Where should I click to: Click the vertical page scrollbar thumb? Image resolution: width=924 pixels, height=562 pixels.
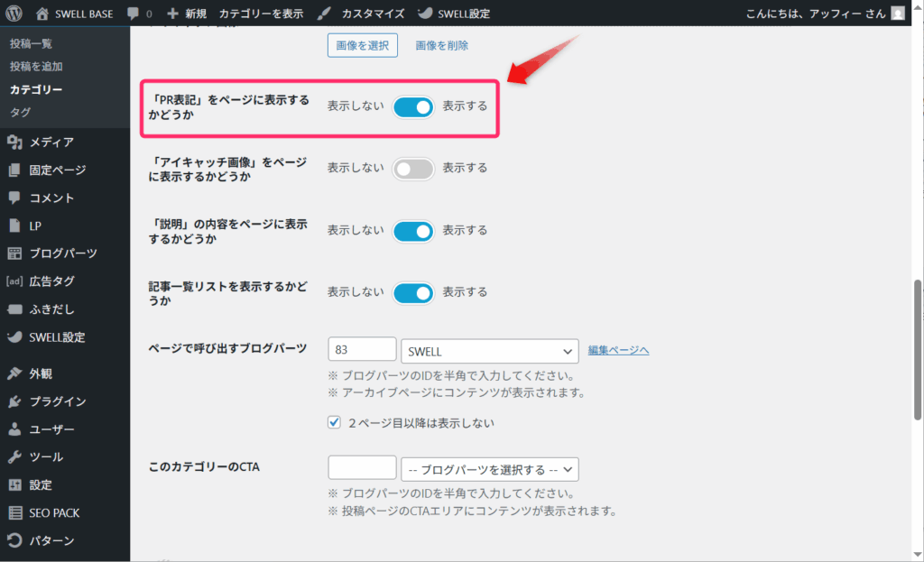[917, 350]
